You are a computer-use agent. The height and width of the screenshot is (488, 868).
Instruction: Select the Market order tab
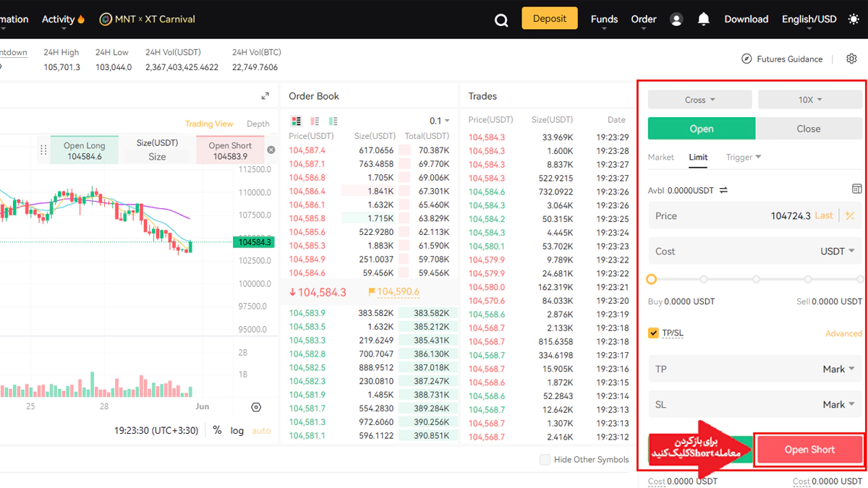coord(661,157)
